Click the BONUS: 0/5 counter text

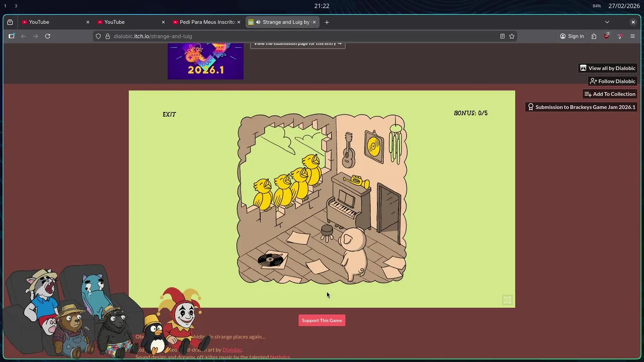point(470,113)
